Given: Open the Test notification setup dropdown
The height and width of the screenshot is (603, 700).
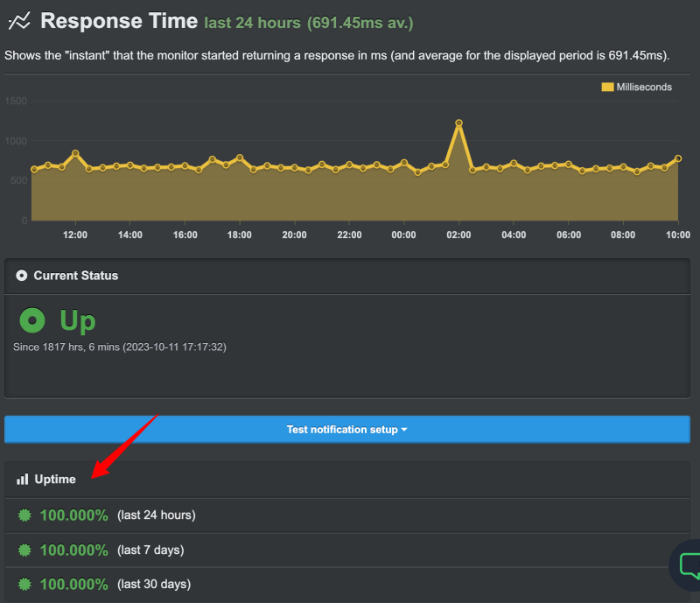Looking at the screenshot, I should click(x=346, y=429).
